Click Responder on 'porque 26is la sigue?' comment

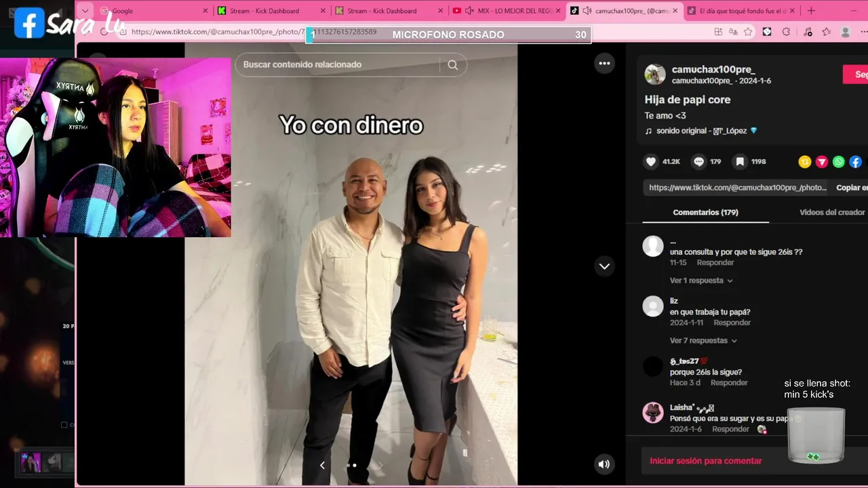point(729,383)
